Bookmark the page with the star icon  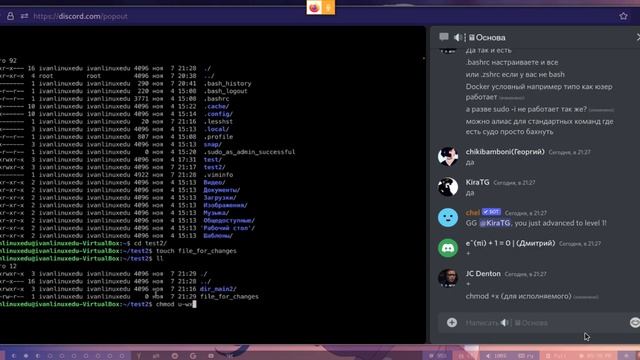coord(623,16)
